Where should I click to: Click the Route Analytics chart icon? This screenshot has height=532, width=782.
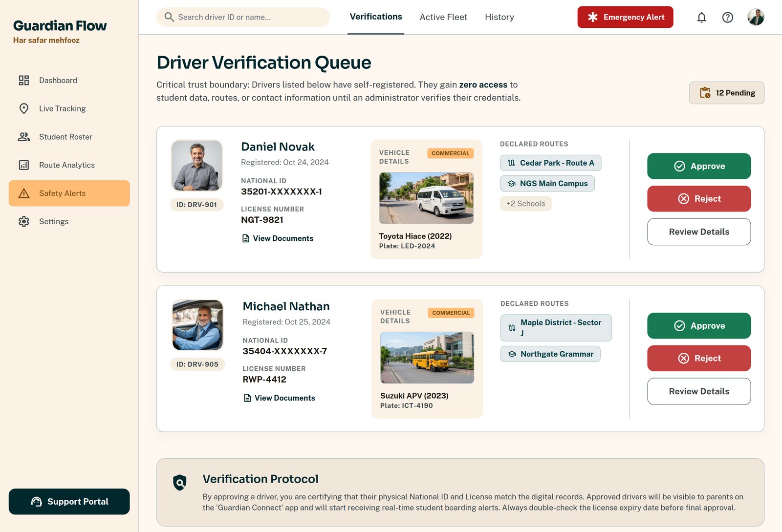(24, 165)
